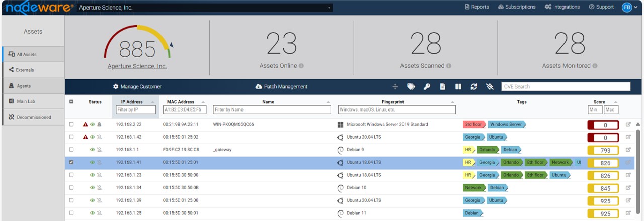Viewport: 644px width, 221px height.
Task: Click red warning triangle on 192.168.2.22 row
Action: (86, 124)
